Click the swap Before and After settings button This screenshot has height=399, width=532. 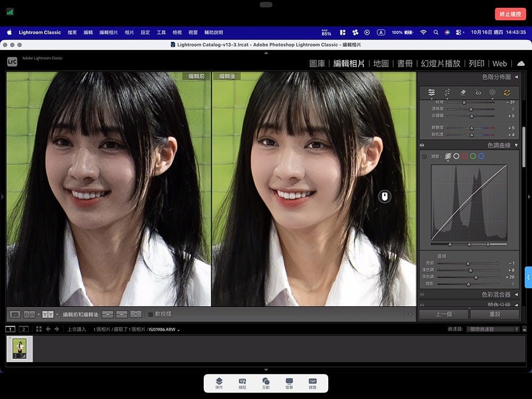tap(136, 314)
